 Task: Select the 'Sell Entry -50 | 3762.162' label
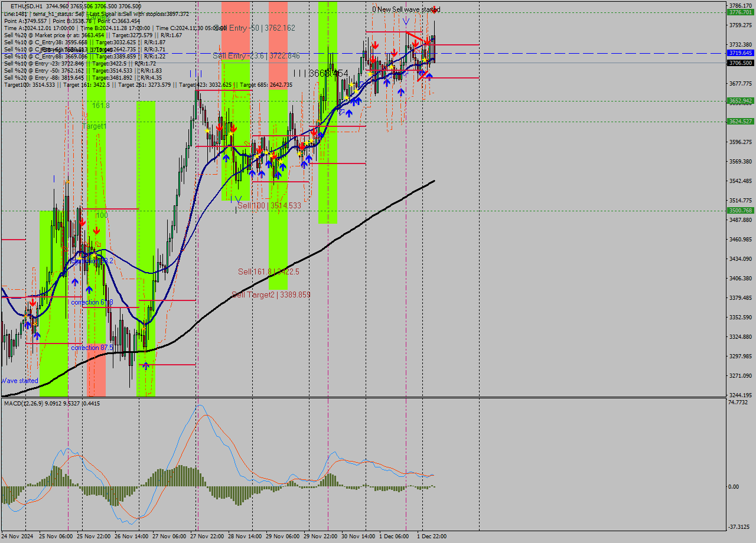click(255, 28)
